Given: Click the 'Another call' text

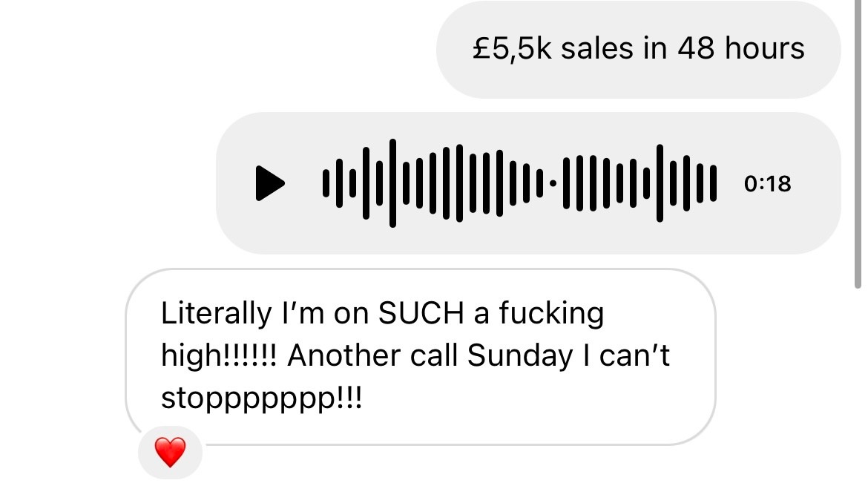Looking at the screenshot, I should point(373,357).
